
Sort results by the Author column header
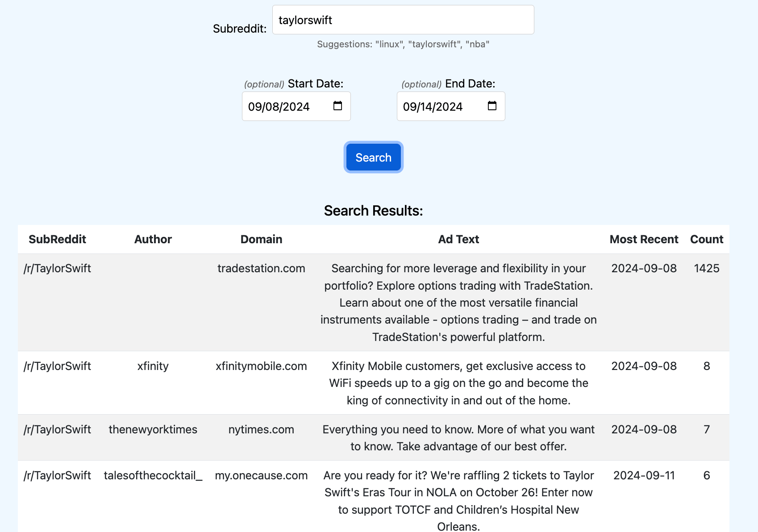(153, 239)
